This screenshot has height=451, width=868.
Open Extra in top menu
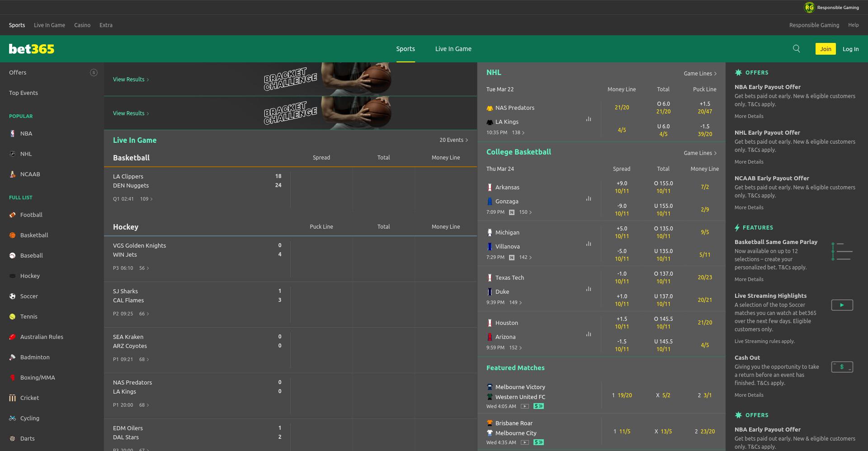tap(106, 25)
